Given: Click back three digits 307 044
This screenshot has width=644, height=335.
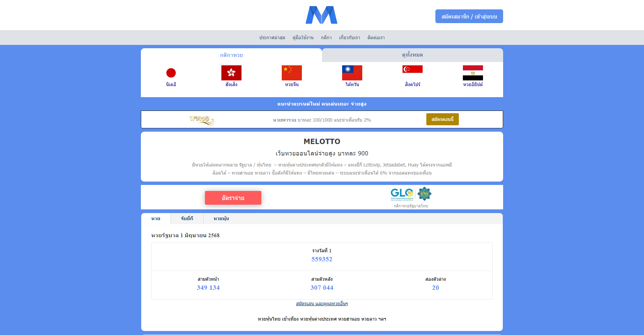Looking at the screenshot, I should point(322,288).
